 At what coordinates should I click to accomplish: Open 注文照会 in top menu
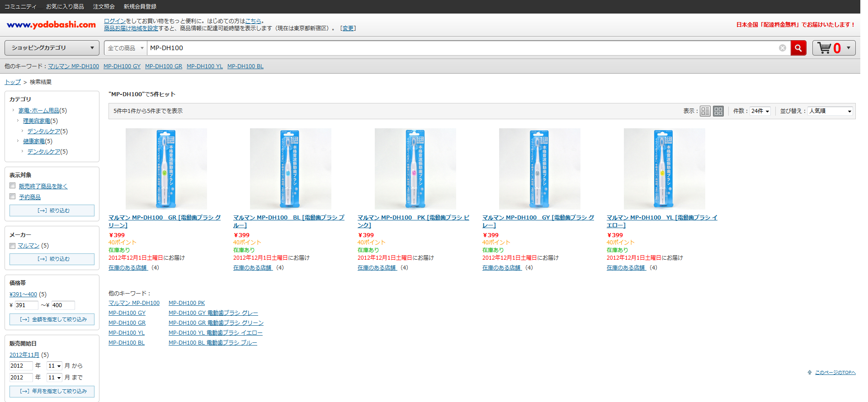[104, 6]
